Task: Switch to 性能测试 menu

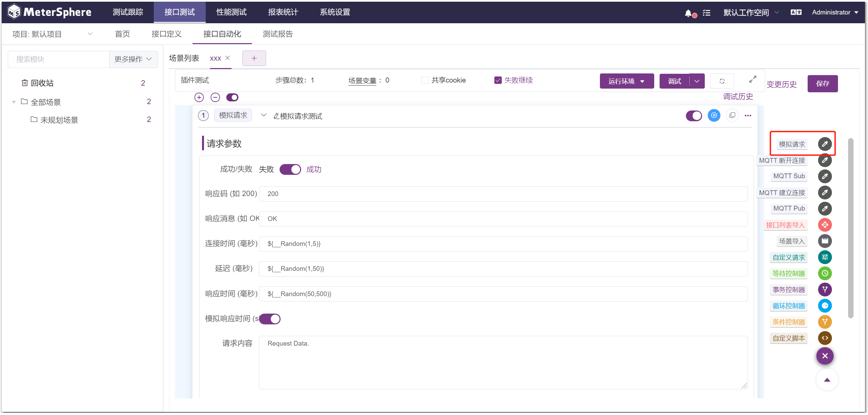Action: click(231, 12)
